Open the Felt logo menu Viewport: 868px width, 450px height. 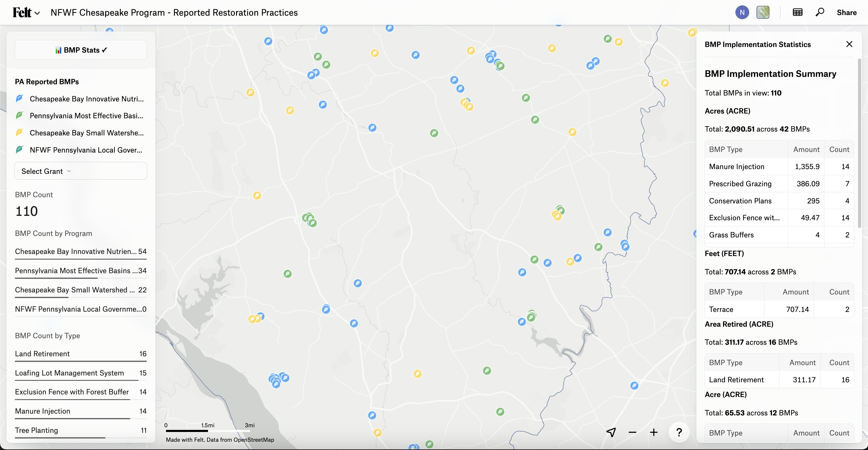click(x=26, y=12)
